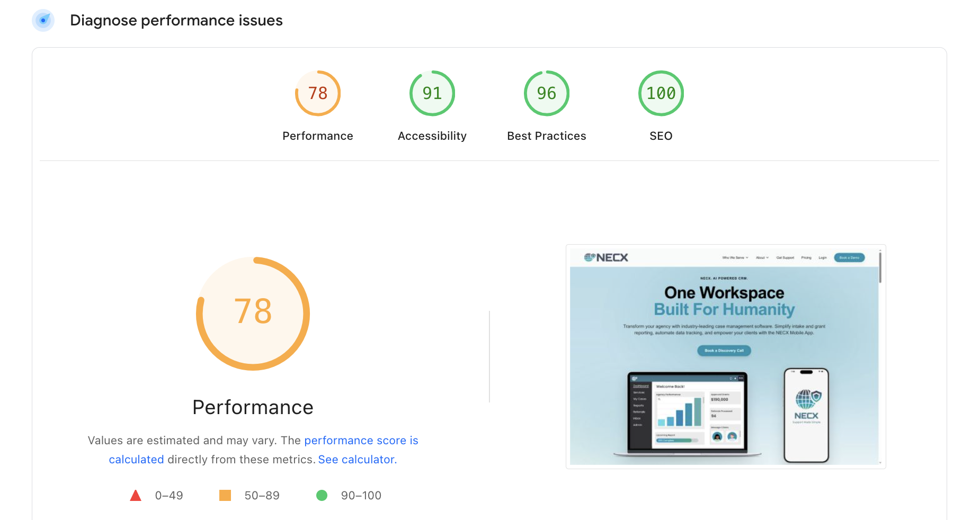Select the Performance score gauge 78
Screen dimensions: 980x520
pyautogui.click(x=318, y=93)
